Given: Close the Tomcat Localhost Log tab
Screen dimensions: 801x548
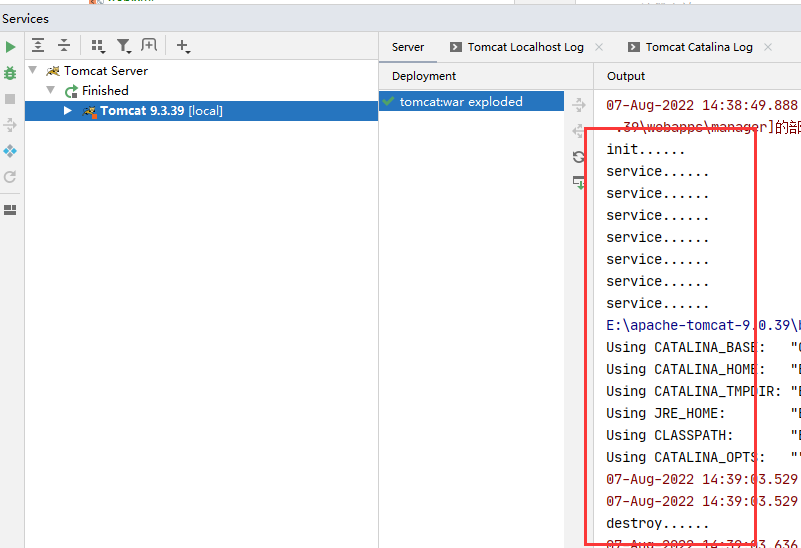Looking at the screenshot, I should click(x=599, y=47).
